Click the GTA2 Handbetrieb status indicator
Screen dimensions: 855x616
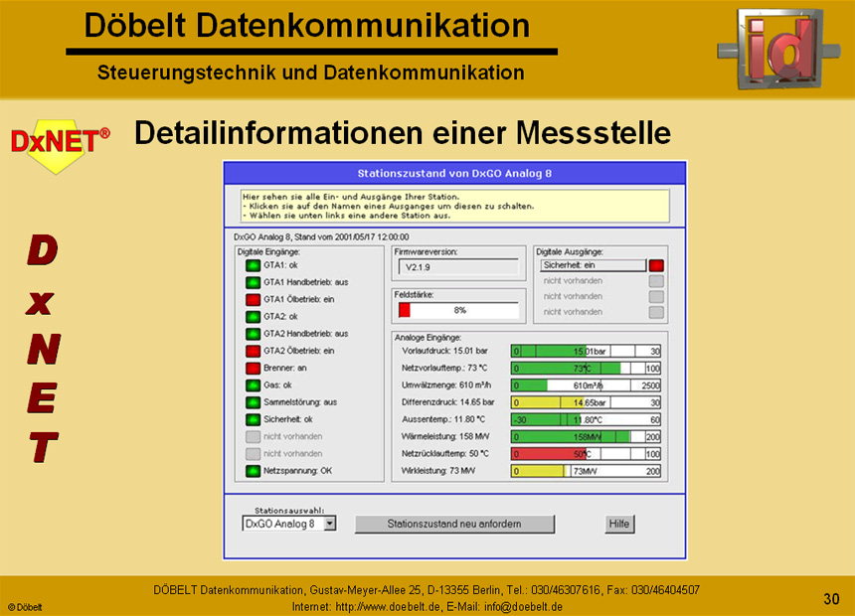pyautogui.click(x=253, y=334)
